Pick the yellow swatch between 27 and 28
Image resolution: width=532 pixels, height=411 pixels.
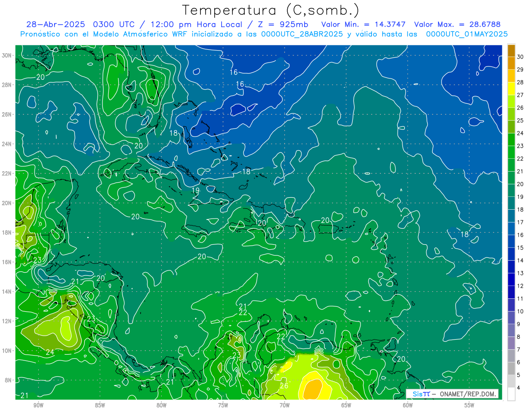(512, 89)
